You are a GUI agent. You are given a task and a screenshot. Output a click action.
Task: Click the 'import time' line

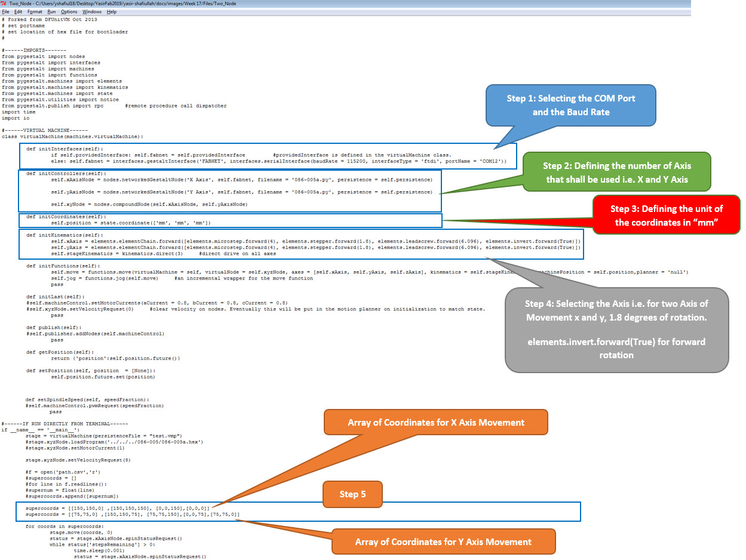click(x=19, y=112)
